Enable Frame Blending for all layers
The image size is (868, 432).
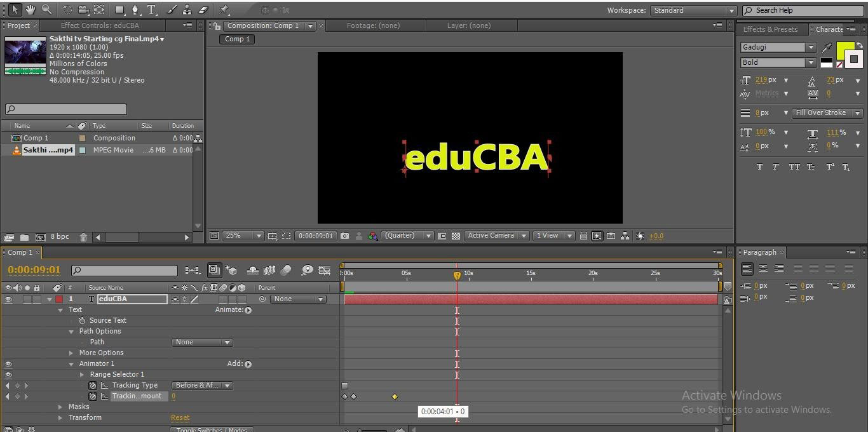tap(269, 270)
